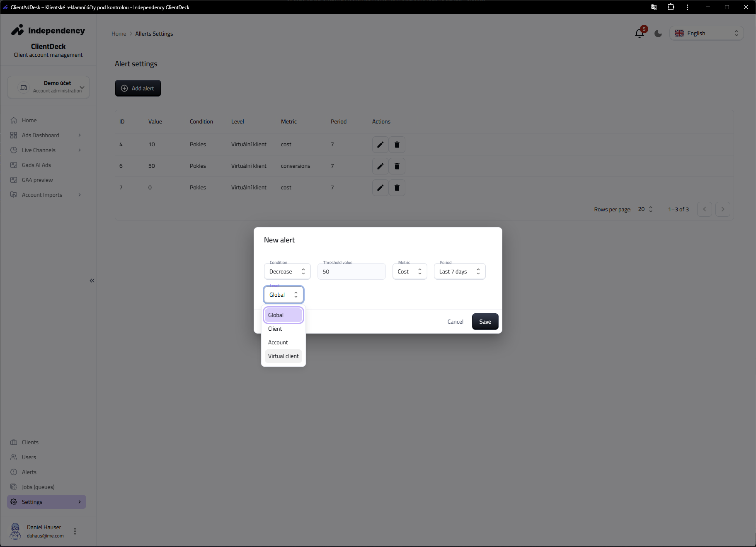Select Virtual client level option
Viewport: 756px width, 547px height.
283,356
